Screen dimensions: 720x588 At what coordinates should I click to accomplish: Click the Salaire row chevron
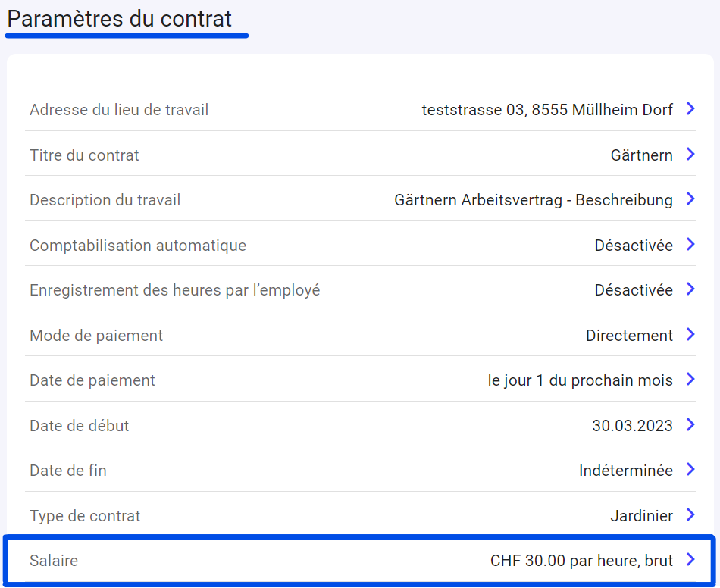tap(690, 560)
